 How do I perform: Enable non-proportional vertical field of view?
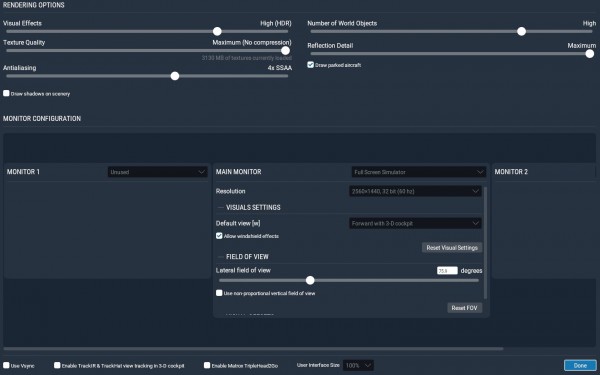click(x=219, y=293)
